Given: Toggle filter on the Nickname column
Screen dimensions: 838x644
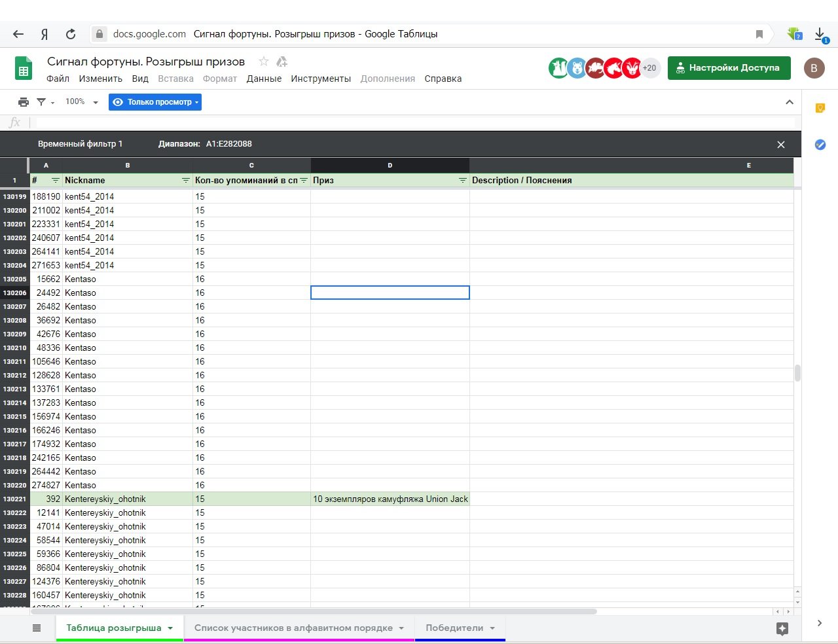Looking at the screenshot, I should coord(186,181).
